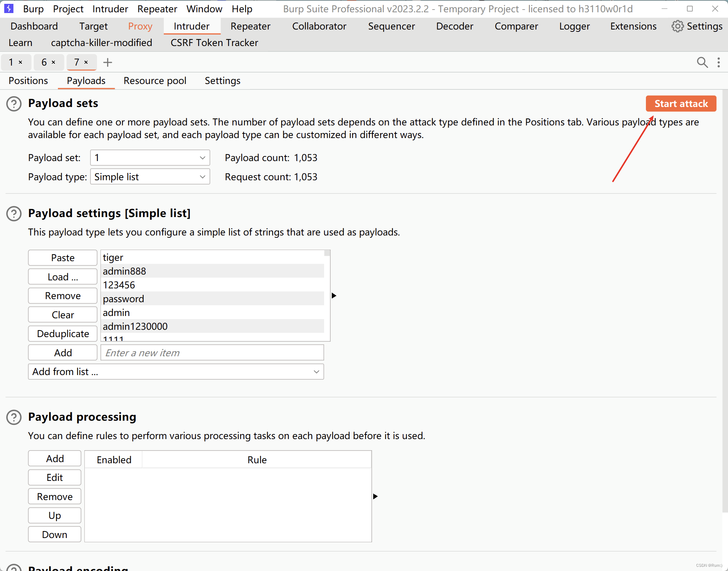
Task: Switch to the Resource pool sub-tab
Action: point(155,81)
